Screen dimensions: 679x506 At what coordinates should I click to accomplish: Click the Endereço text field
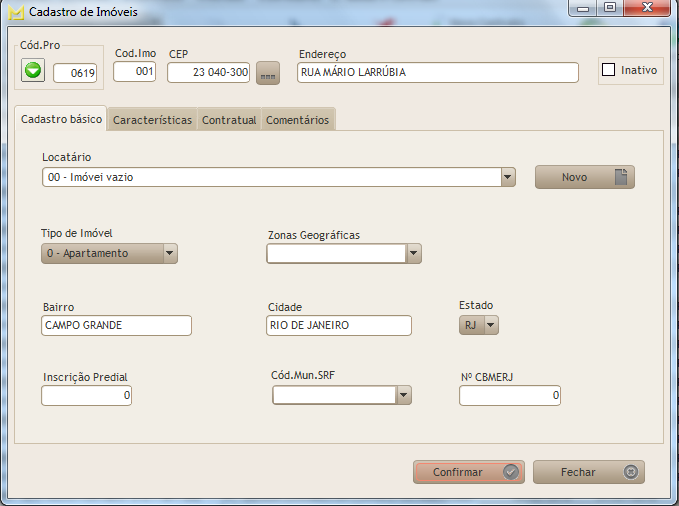click(437, 72)
